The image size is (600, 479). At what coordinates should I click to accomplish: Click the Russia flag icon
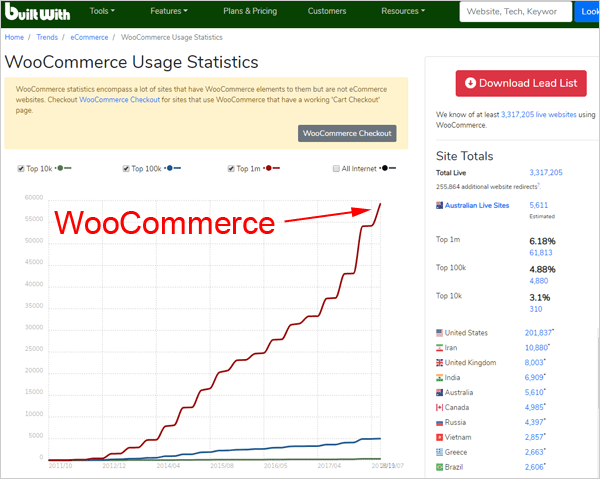coord(440,422)
